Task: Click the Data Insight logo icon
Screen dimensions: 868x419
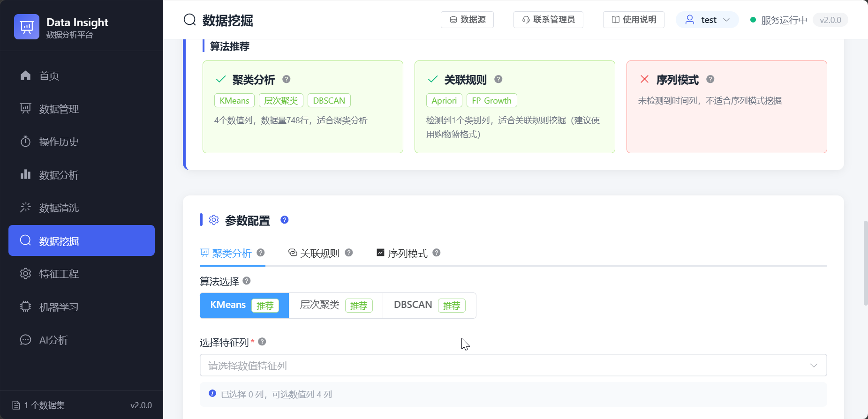Action: (x=27, y=27)
